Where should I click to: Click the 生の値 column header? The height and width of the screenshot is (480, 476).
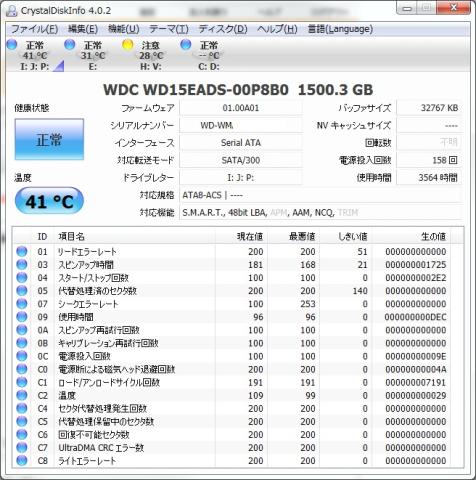tap(411, 237)
